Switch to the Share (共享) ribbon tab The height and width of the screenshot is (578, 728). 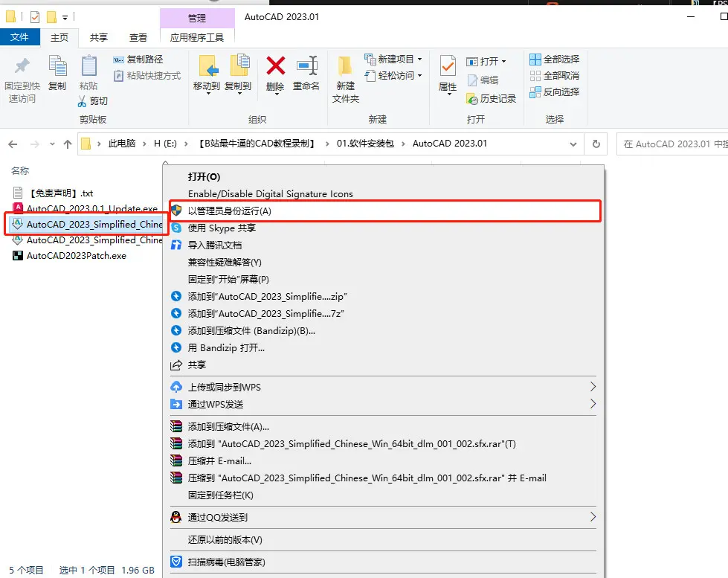pyautogui.click(x=99, y=38)
